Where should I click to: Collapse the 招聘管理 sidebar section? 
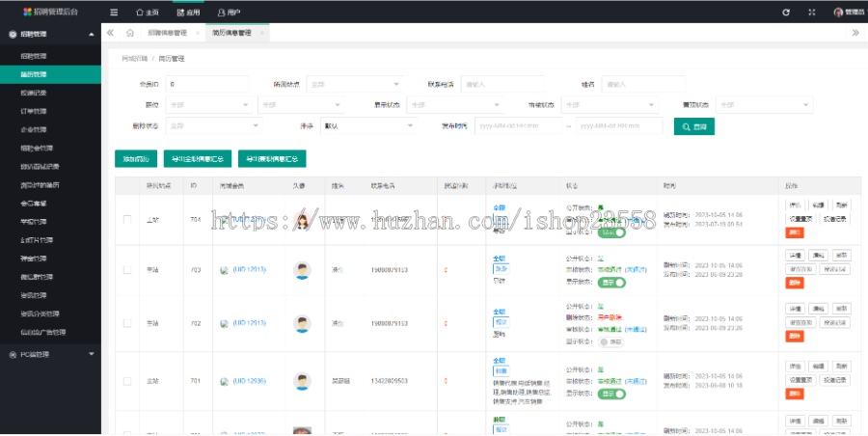click(91, 34)
